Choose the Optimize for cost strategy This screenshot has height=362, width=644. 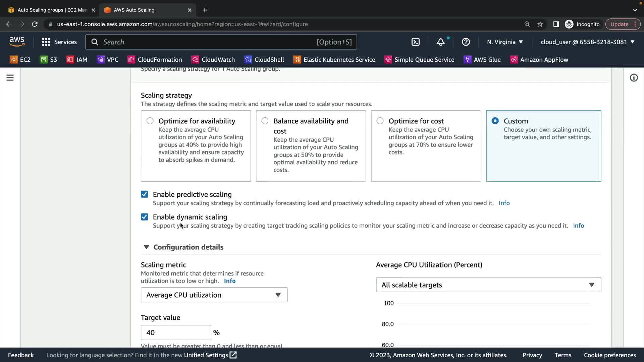pyautogui.click(x=380, y=121)
